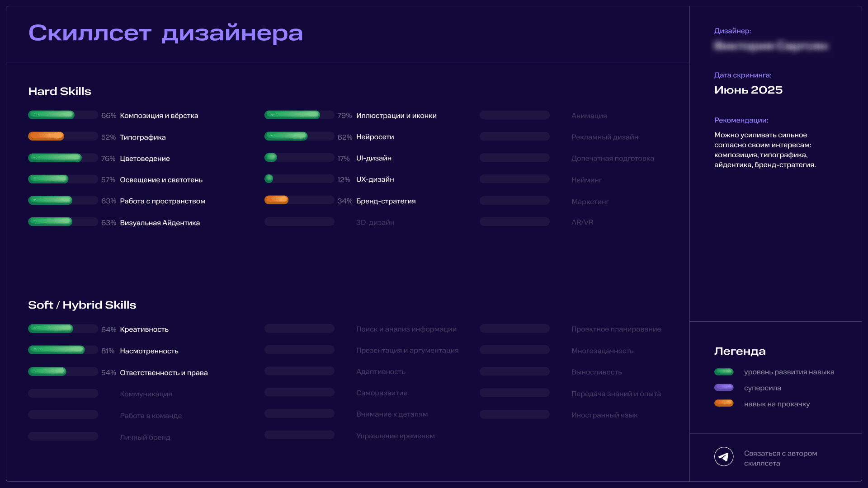The image size is (868, 488).
Task: Click the Бренд-стратегия orange progress bar
Action: [x=276, y=200]
